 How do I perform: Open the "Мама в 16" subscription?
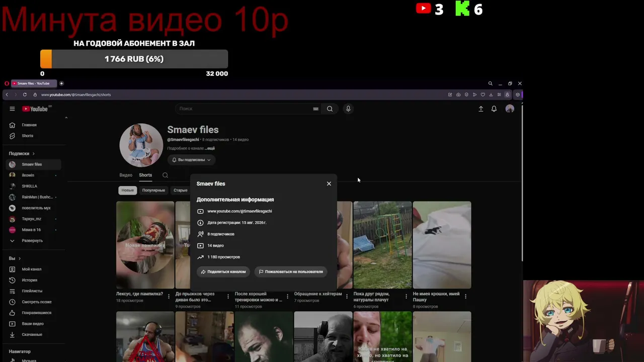(x=33, y=230)
